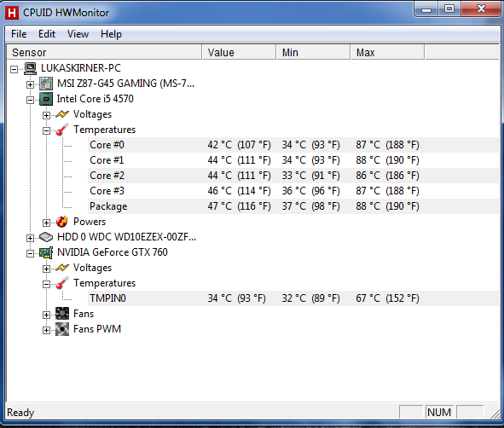504x428 pixels.
Task: Select the Package temperature row
Action: click(293, 206)
